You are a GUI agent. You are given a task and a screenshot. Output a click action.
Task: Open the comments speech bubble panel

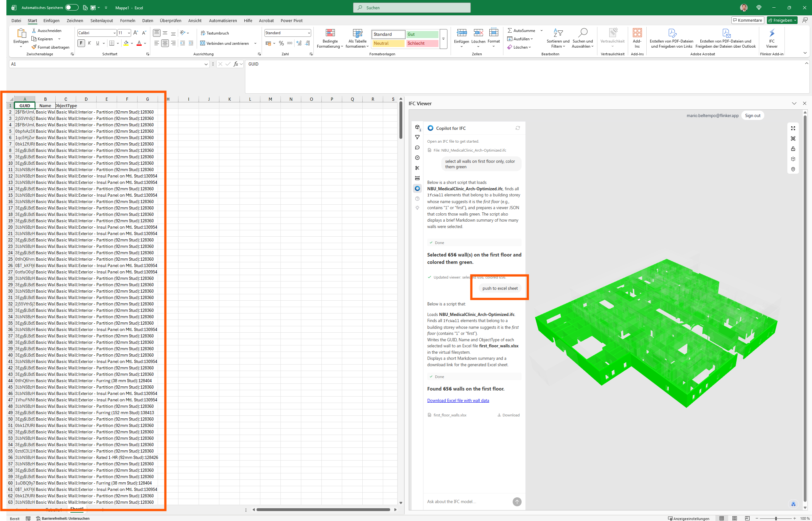click(x=417, y=148)
